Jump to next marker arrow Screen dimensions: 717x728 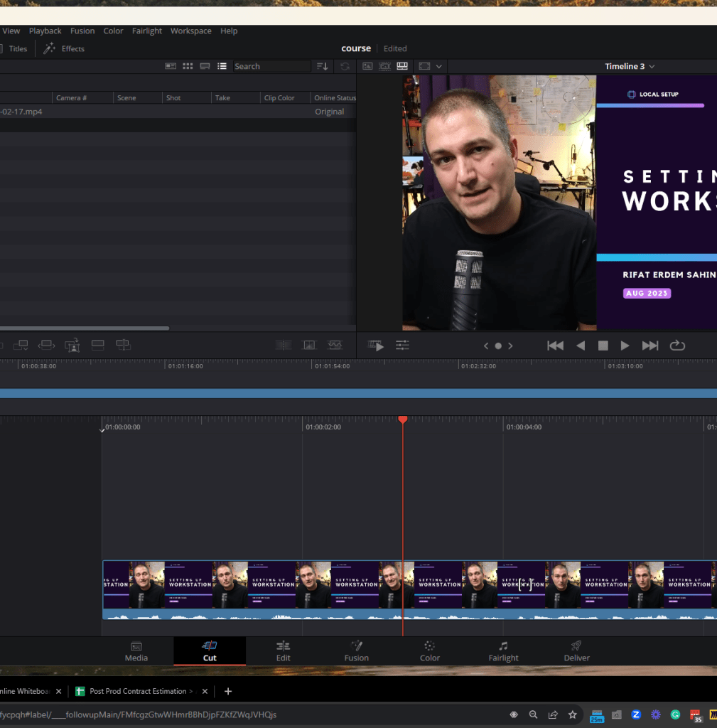(x=510, y=346)
